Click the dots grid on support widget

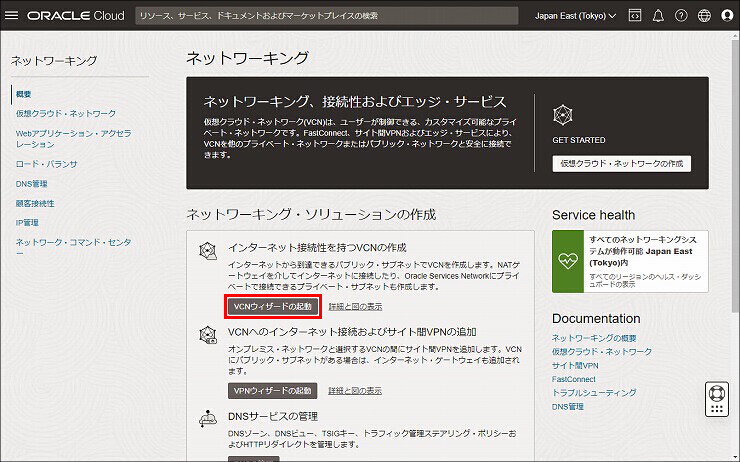[717, 409]
